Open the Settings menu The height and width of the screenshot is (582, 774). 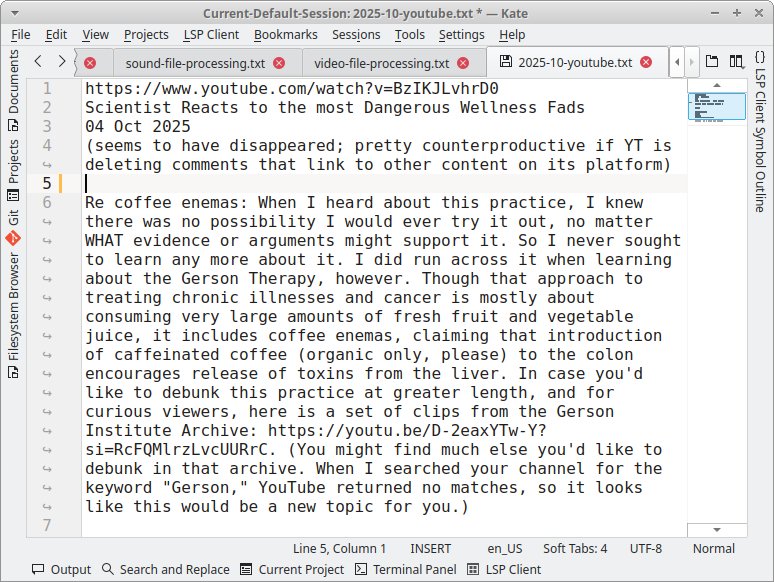(x=462, y=35)
